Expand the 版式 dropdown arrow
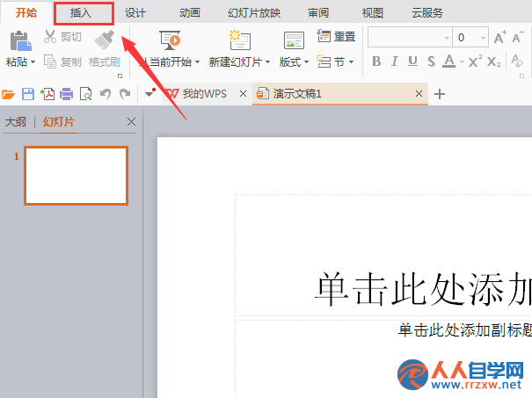Viewport: 532px width, 398px height. coord(306,62)
